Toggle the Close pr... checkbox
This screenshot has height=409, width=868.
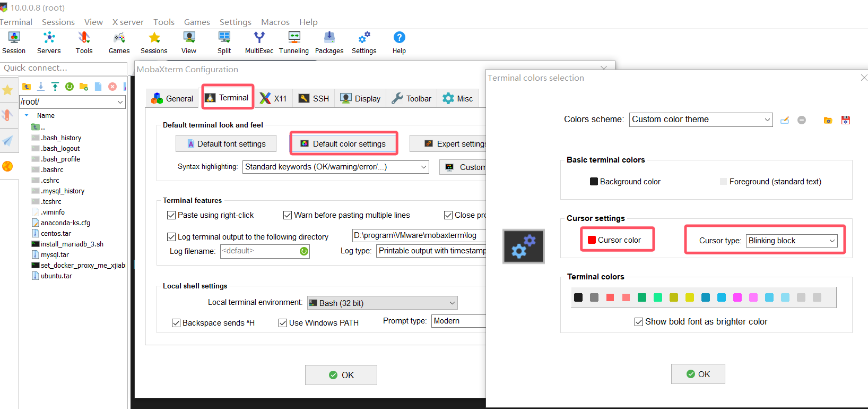click(x=448, y=215)
